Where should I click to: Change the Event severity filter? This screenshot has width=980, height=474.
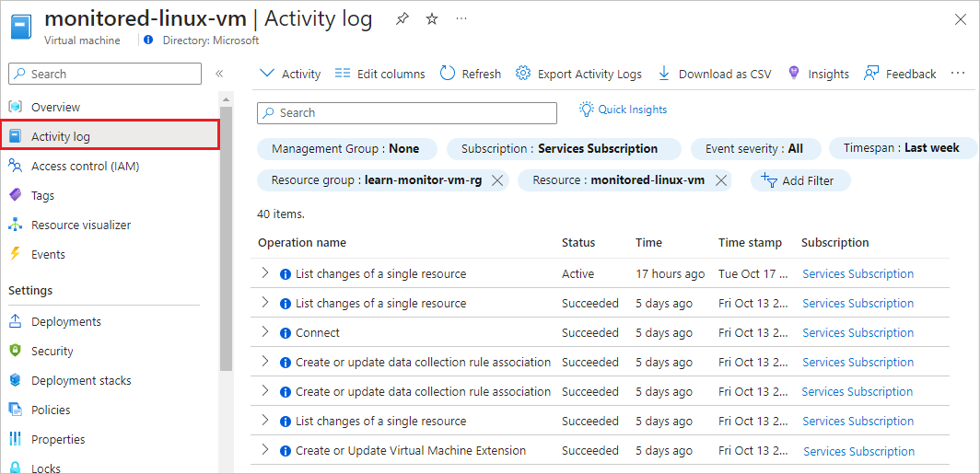754,149
